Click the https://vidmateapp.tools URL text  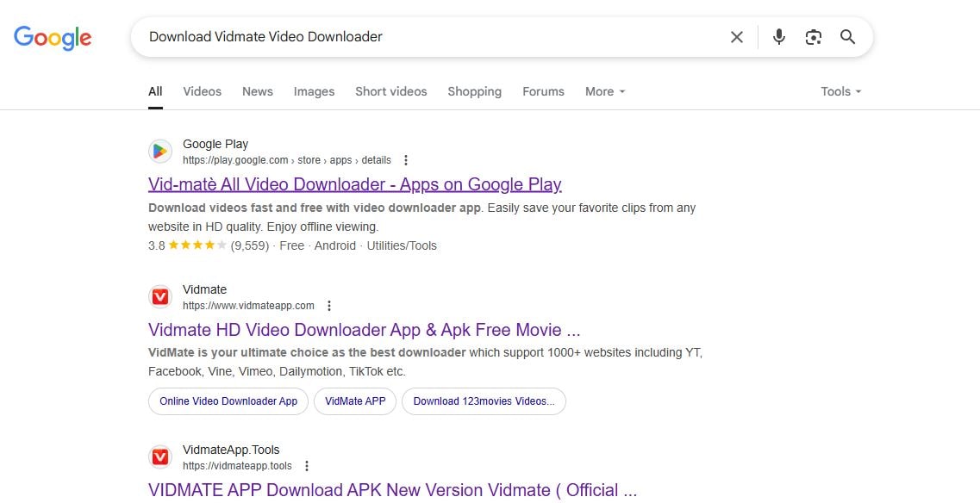point(238,465)
